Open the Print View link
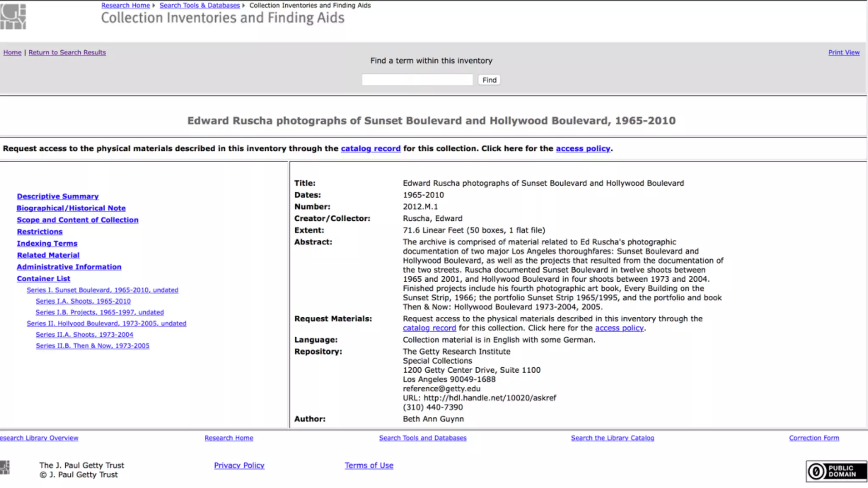868x488 pixels. point(843,53)
